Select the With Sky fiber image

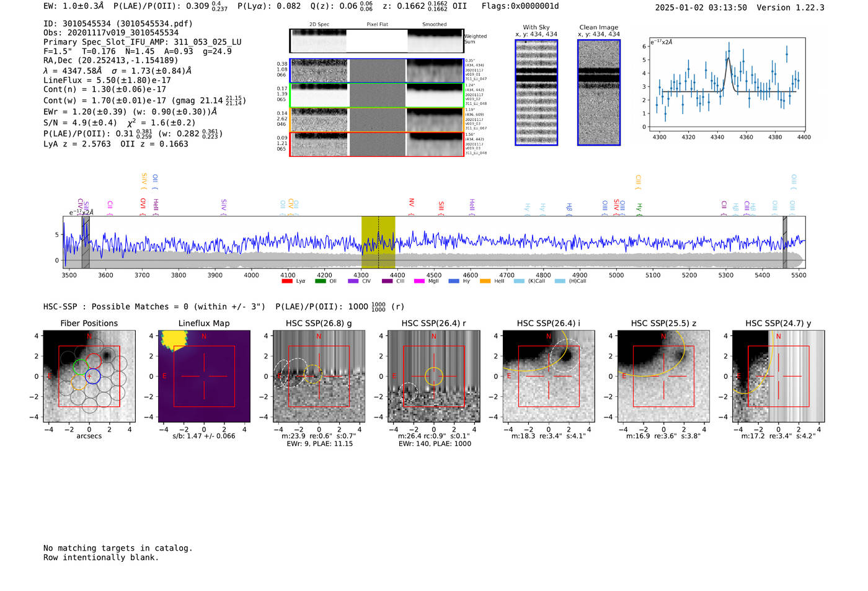pos(536,92)
